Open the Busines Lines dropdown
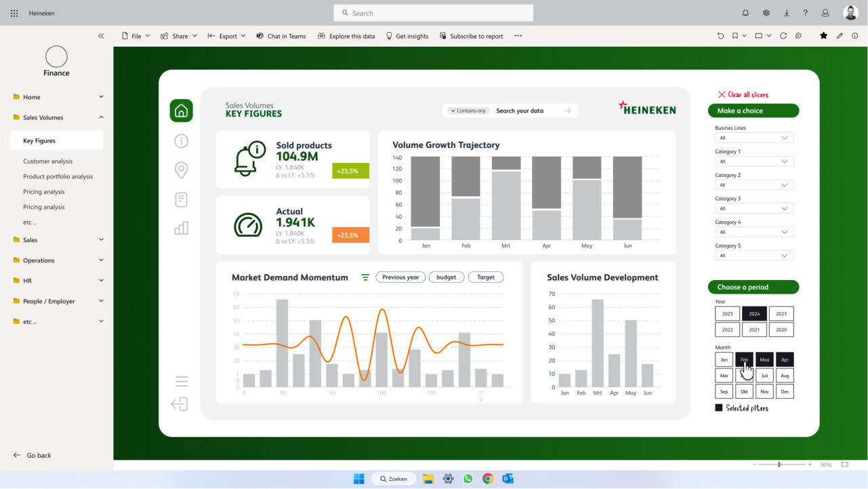This screenshot has width=868, height=489. point(754,138)
